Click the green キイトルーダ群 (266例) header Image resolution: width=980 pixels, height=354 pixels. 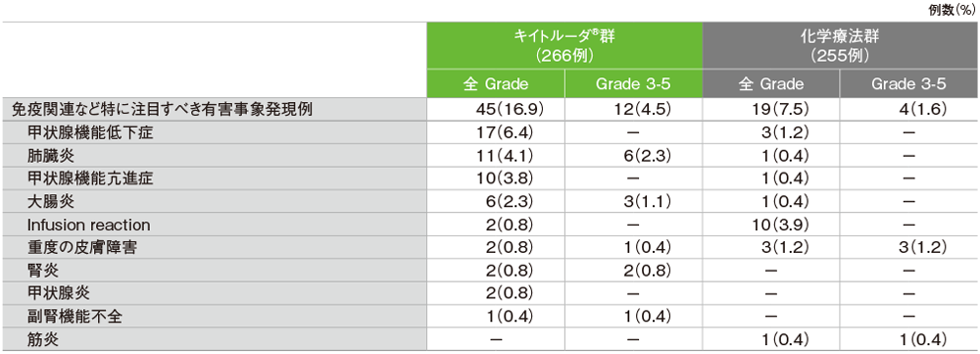(564, 46)
